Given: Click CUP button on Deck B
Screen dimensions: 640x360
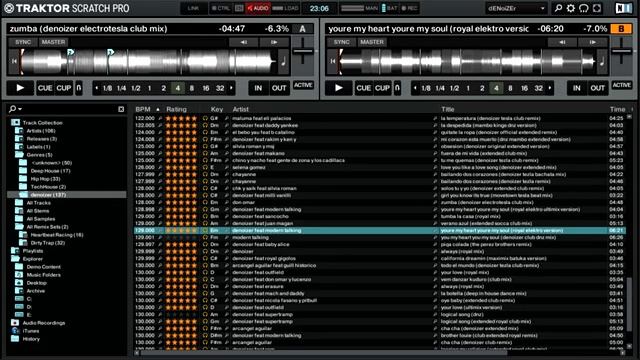Looking at the screenshot, I should 382,88.
